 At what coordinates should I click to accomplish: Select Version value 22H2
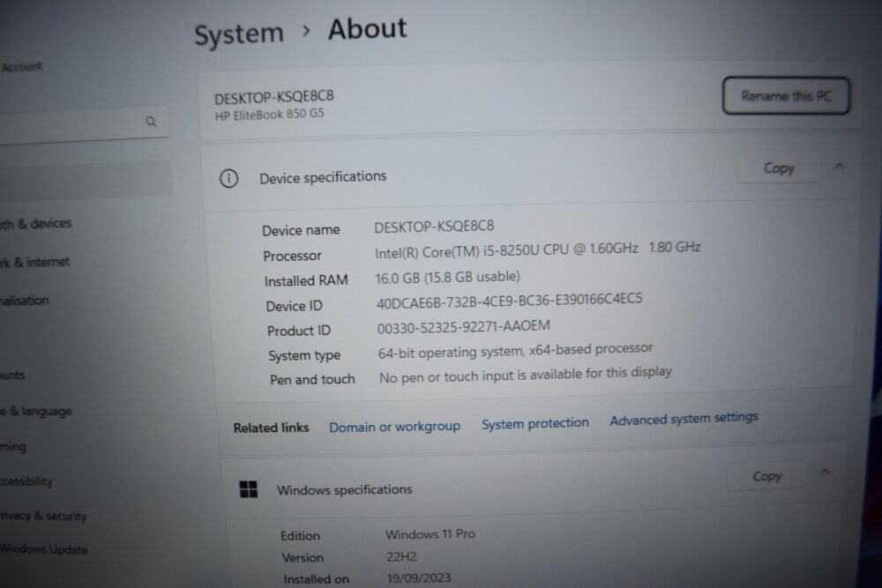coord(401,557)
